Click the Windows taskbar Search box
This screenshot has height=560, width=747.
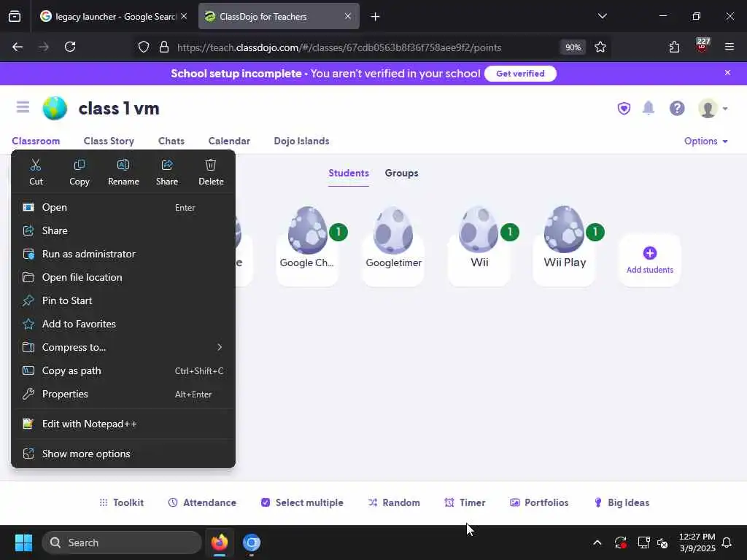122,542
